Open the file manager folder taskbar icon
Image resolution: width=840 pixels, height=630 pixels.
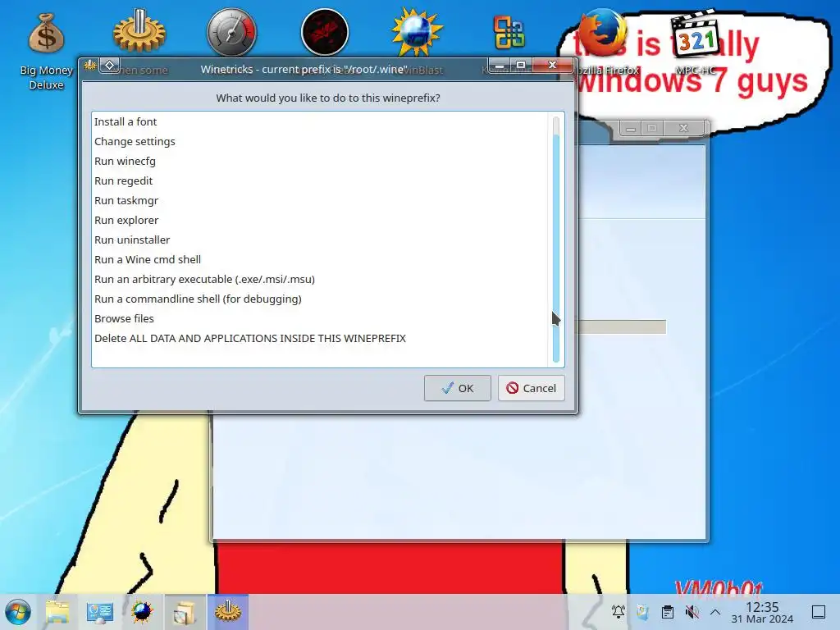(x=57, y=612)
